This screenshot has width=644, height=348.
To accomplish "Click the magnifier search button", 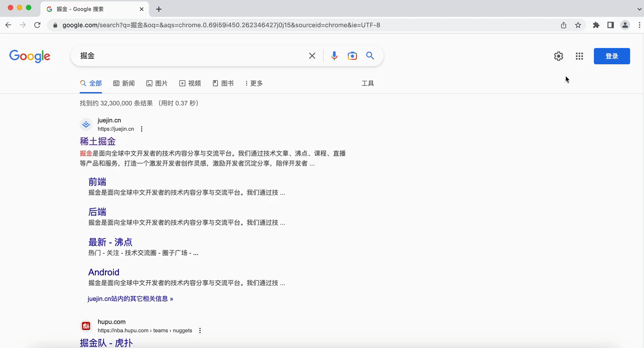I will 370,56.
